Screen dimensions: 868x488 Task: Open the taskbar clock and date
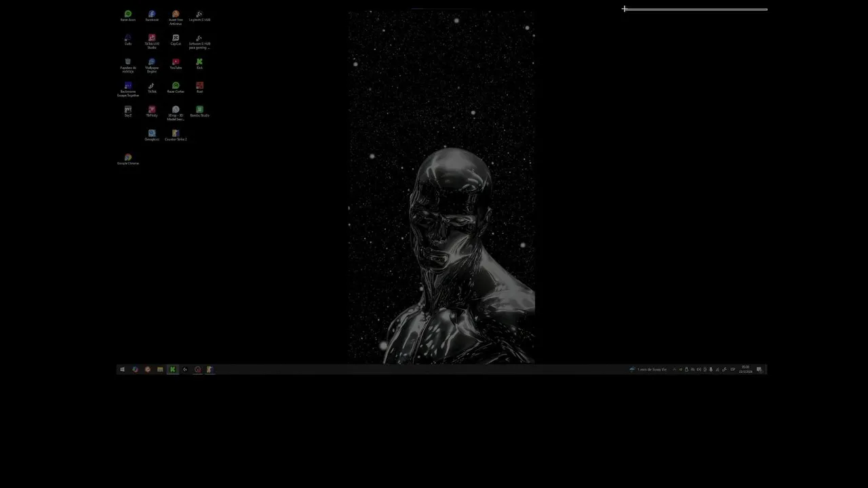pos(745,369)
